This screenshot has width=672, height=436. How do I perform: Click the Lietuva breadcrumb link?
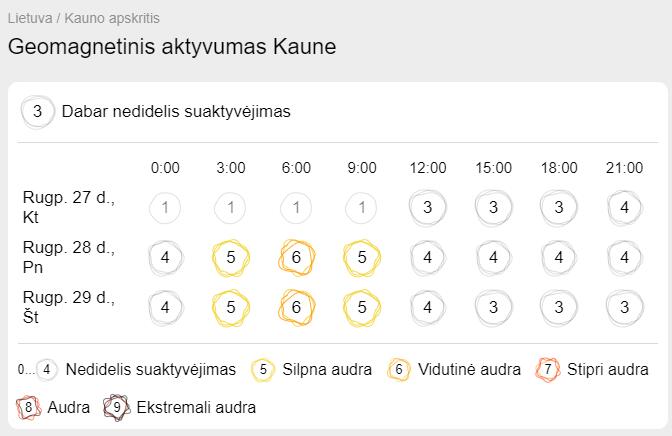point(30,18)
